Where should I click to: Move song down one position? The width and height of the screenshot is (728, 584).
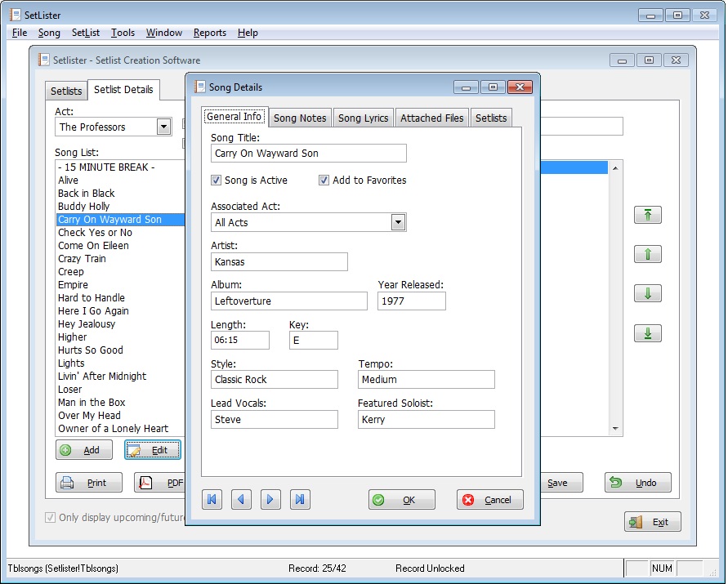click(x=648, y=293)
